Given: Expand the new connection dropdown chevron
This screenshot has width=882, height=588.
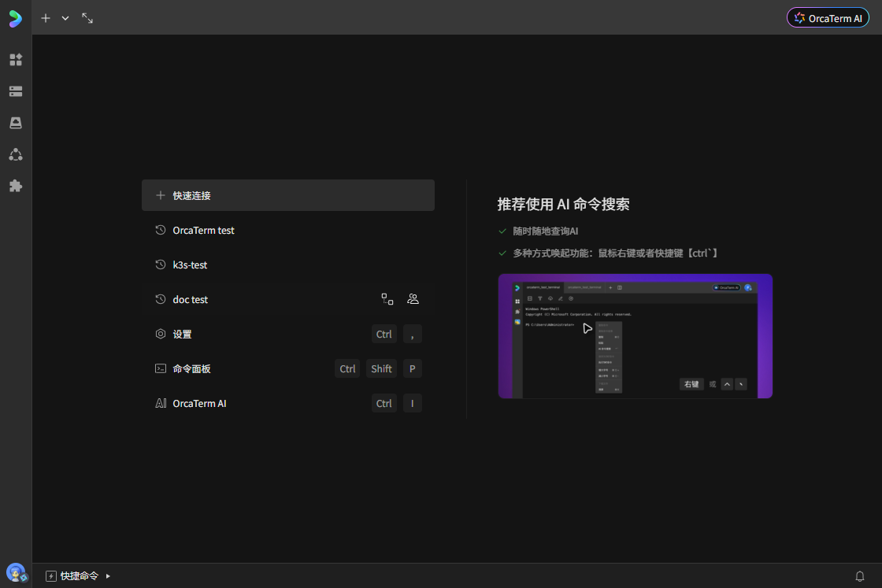Looking at the screenshot, I should click(65, 18).
